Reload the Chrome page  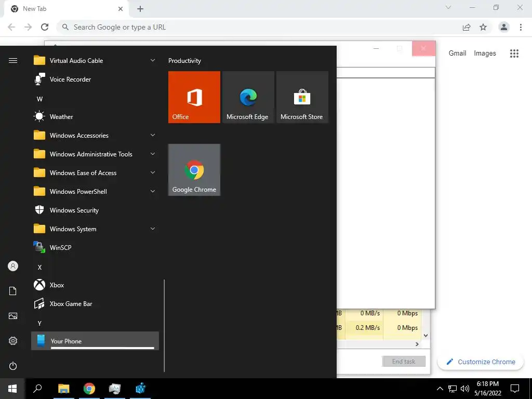(x=45, y=27)
